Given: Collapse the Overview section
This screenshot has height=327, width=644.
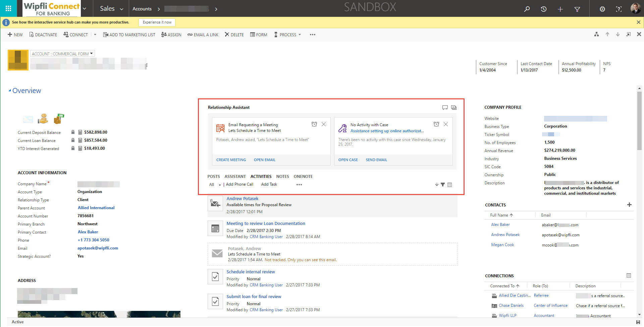Looking at the screenshot, I should pyautogui.click(x=10, y=91).
